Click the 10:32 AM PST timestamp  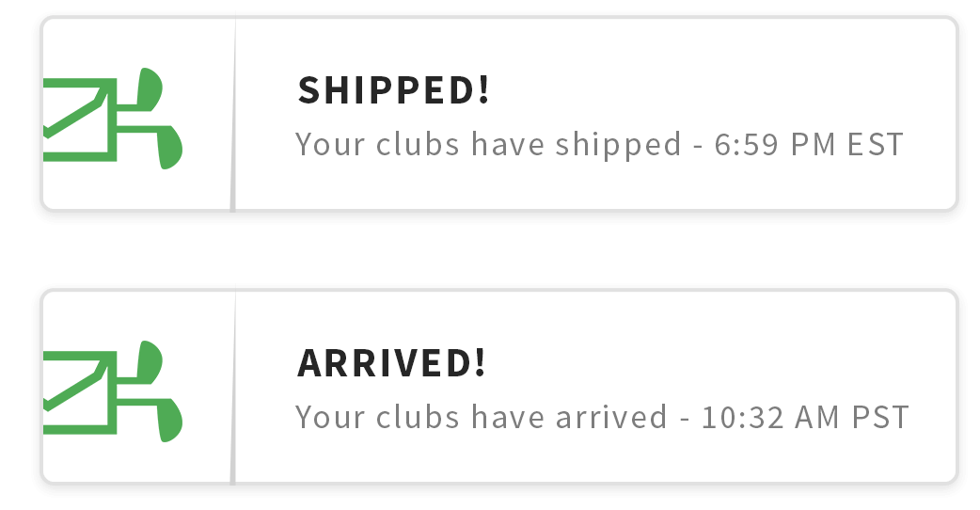(805, 418)
